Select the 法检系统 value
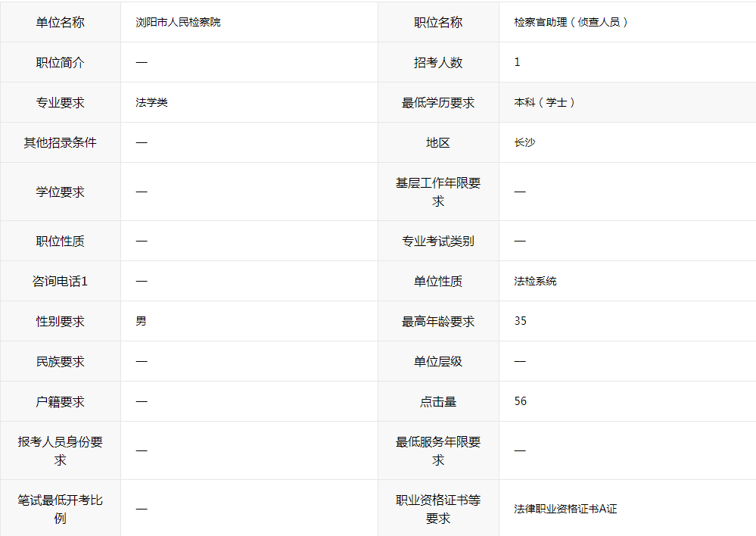This screenshot has width=756, height=536. tap(535, 281)
